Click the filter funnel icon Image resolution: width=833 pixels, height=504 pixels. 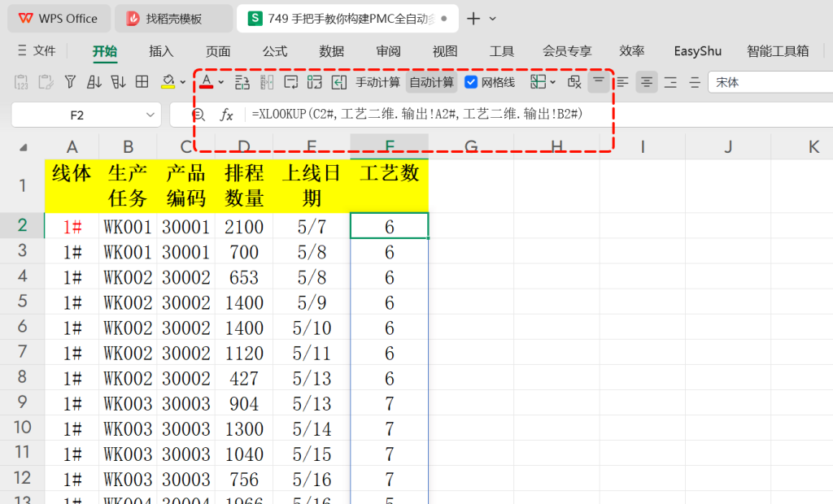70,82
